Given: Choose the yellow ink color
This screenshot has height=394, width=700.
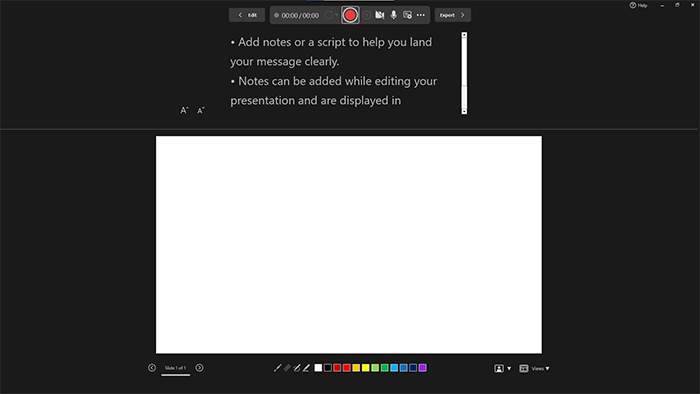Looking at the screenshot, I should [x=366, y=368].
